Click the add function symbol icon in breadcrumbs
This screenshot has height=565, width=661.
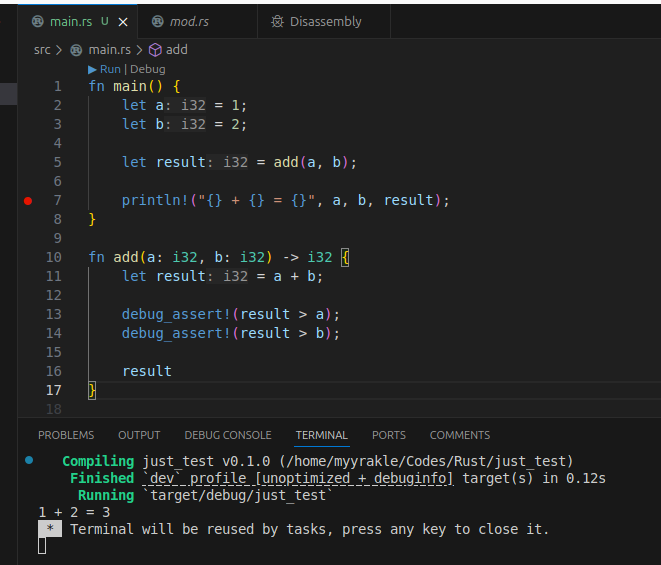click(155, 49)
